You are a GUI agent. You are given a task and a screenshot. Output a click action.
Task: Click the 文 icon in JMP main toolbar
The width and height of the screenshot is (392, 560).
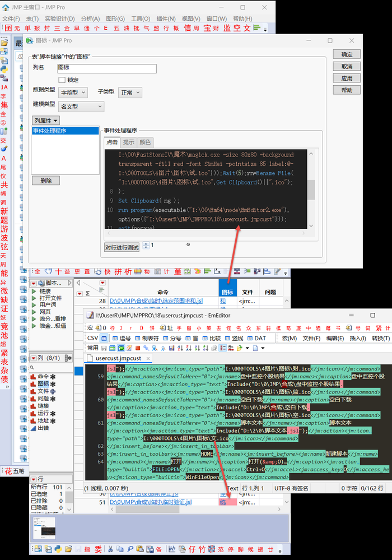[x=247, y=28]
